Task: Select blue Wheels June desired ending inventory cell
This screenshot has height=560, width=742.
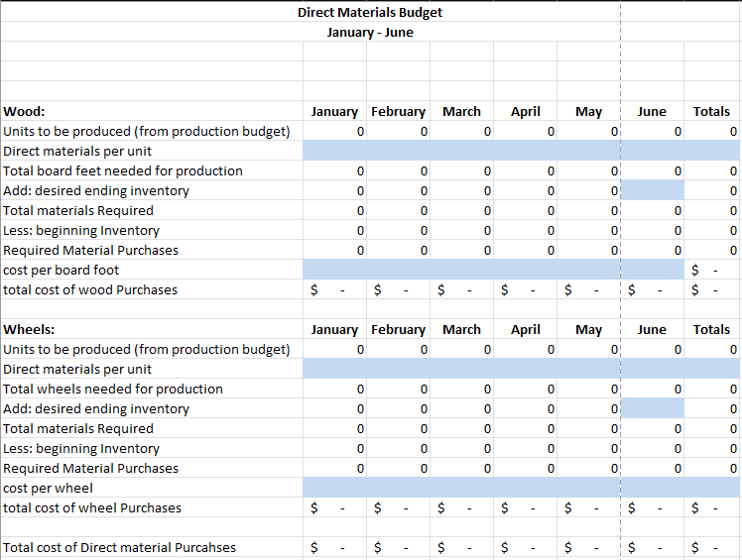Action: click(x=652, y=409)
